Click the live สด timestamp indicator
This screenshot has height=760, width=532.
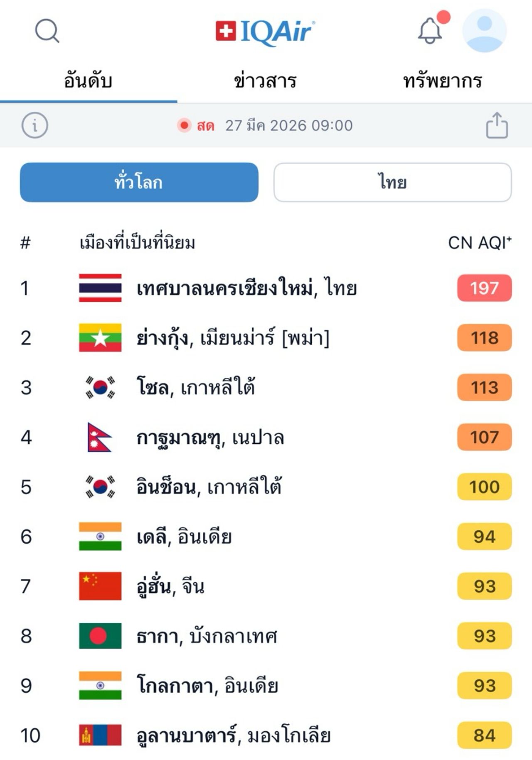click(265, 125)
